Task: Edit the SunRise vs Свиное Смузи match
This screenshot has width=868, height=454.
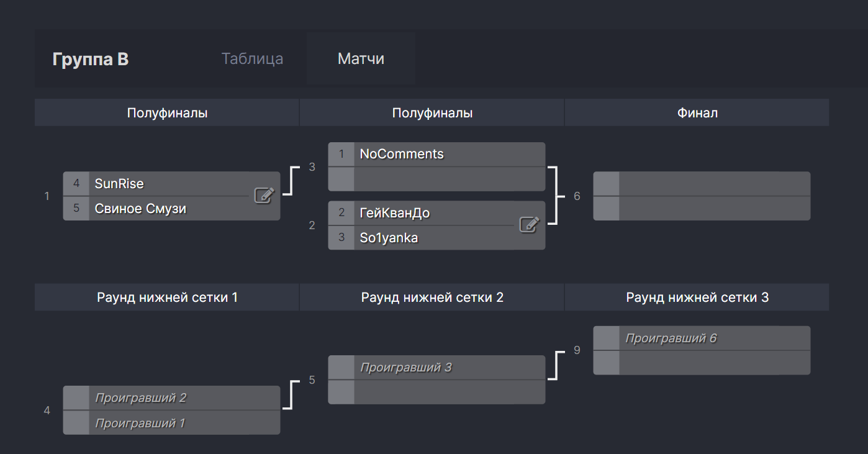Action: point(264,196)
